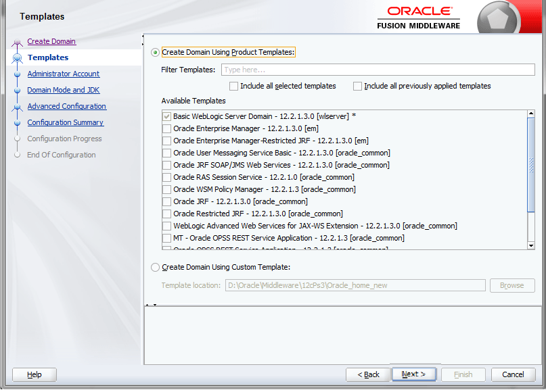Go to the Advanced Configuration step
This screenshot has width=546, height=392.
coord(67,106)
